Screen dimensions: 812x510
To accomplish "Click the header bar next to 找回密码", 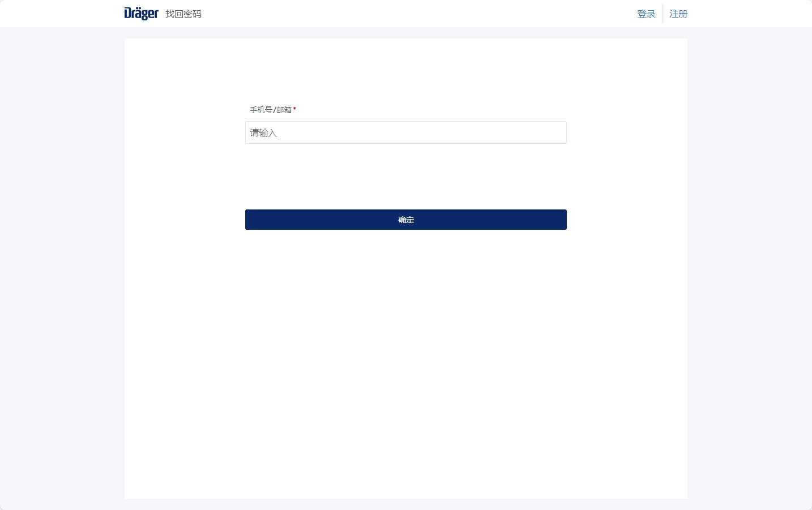I will pos(396,13).
